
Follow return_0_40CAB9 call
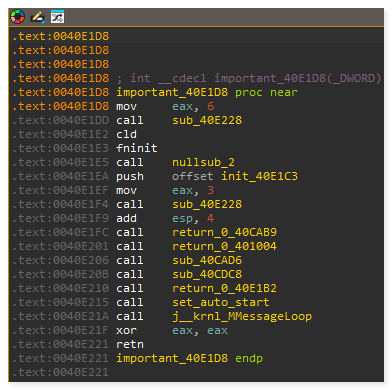point(224,232)
